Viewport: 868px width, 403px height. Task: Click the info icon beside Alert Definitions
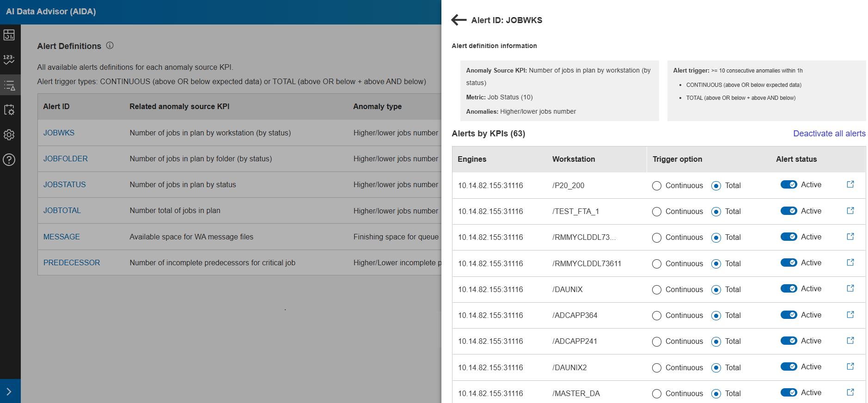[x=110, y=45]
